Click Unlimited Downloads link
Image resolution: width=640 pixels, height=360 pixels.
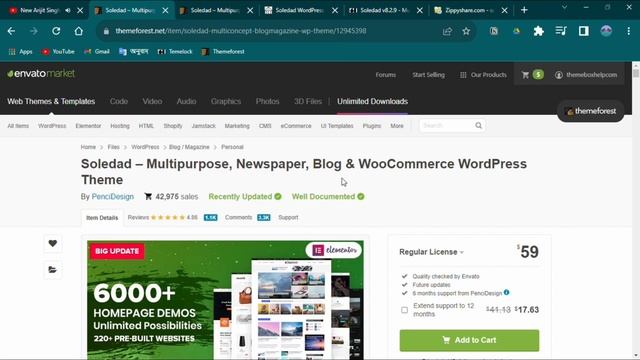pyautogui.click(x=372, y=102)
